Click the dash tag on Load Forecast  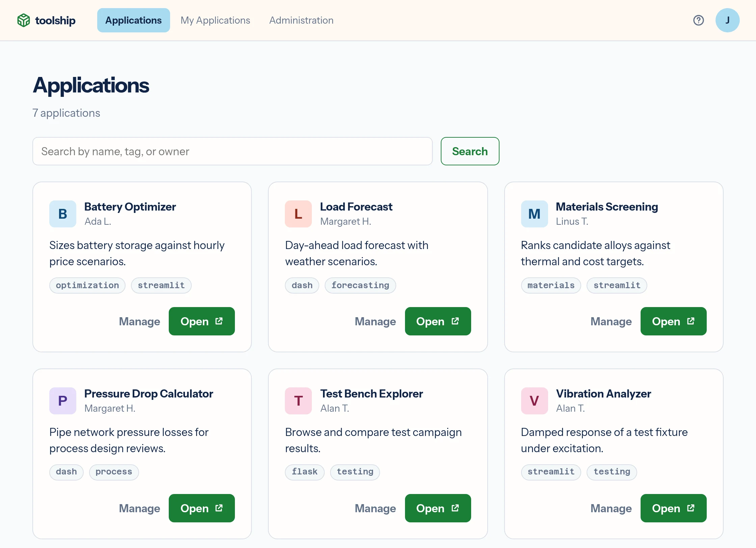(x=302, y=285)
